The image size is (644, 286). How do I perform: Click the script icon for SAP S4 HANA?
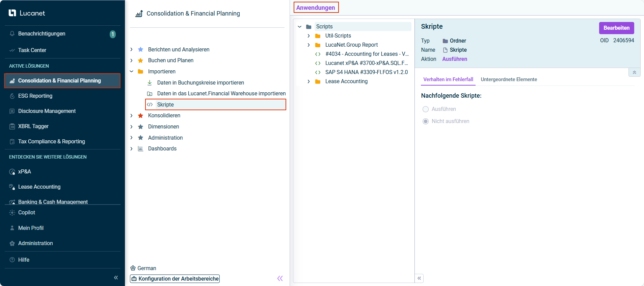(318, 72)
